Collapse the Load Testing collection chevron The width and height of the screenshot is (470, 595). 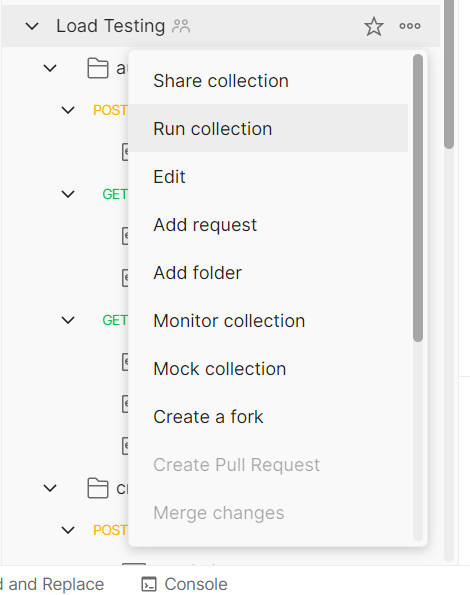(x=32, y=26)
